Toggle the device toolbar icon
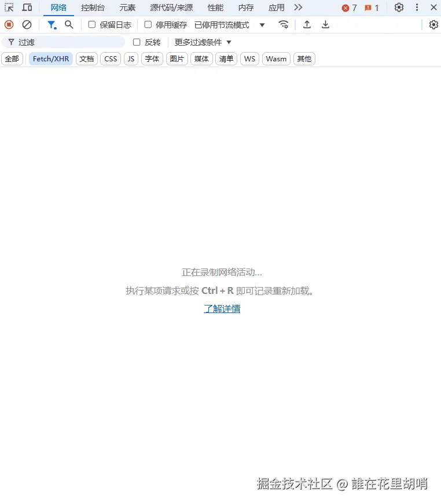The height and width of the screenshot is (504, 441). 27,8
